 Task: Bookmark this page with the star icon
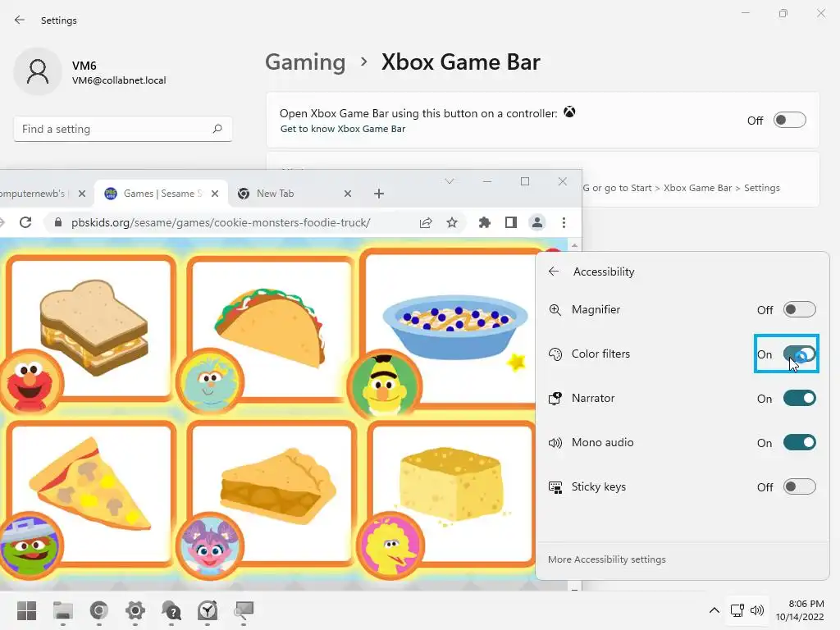click(x=452, y=222)
